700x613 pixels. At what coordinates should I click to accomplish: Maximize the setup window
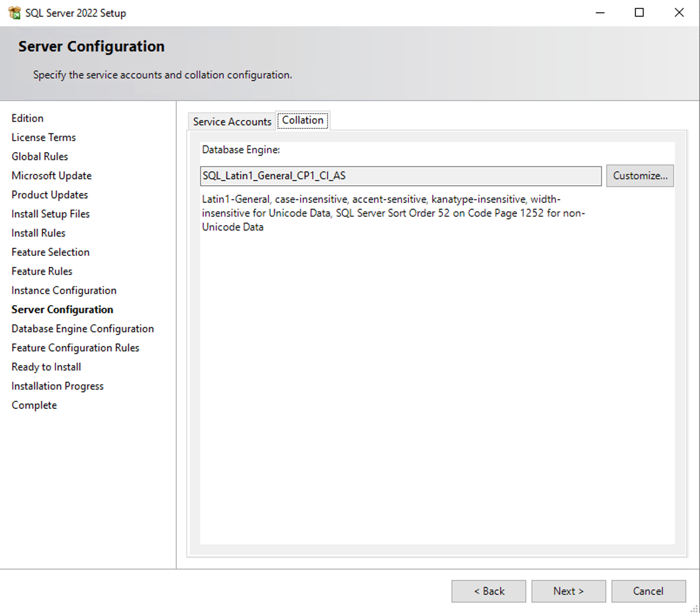point(639,13)
